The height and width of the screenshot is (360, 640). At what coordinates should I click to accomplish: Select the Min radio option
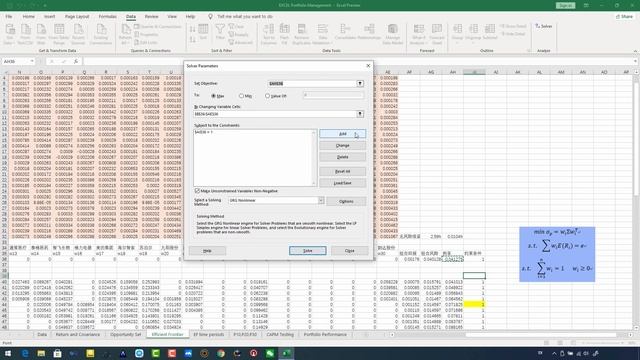[241, 96]
